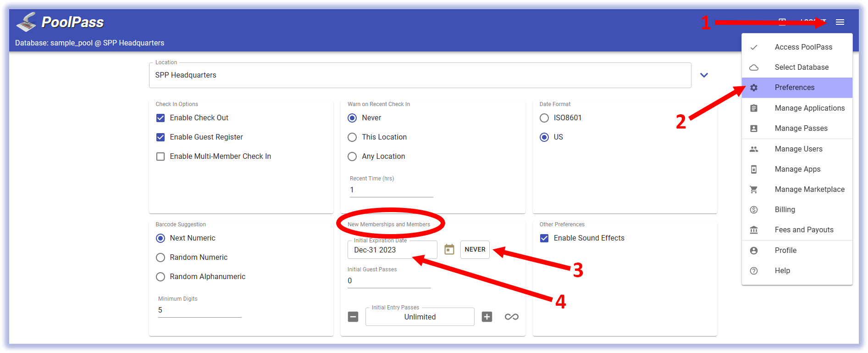The image size is (868, 353).
Task: Click the question mark Help icon
Action: (754, 271)
